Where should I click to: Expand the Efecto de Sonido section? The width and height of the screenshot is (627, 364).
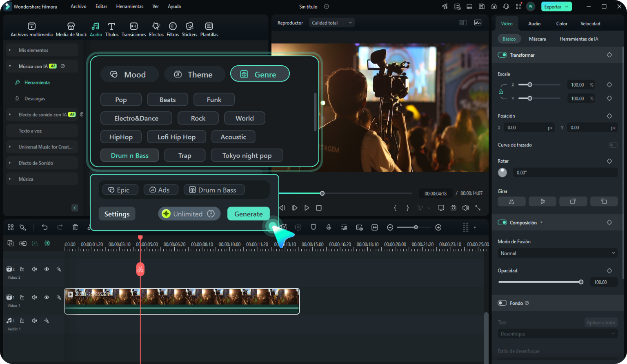[x=10, y=163]
